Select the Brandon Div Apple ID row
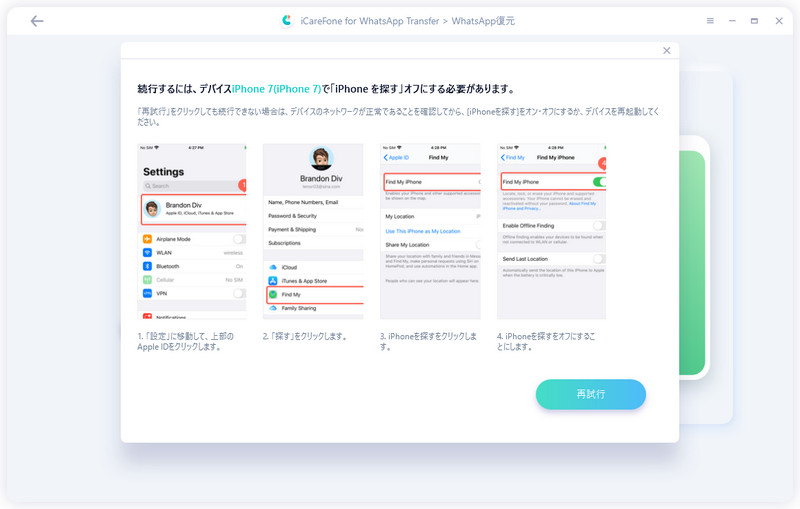The image size is (800, 509). pos(192,209)
